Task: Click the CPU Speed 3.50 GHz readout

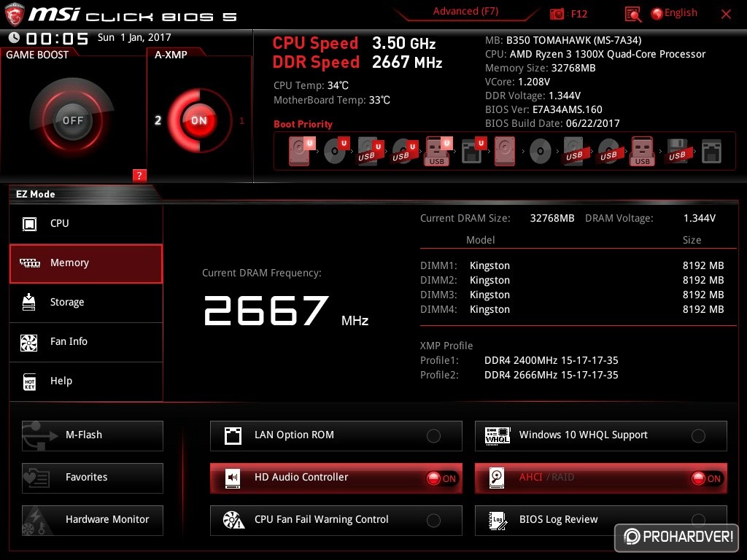Action: pyautogui.click(x=354, y=43)
